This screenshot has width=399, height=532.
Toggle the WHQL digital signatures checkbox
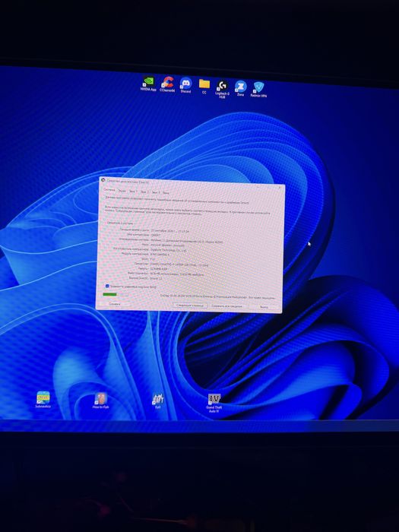[x=107, y=286]
